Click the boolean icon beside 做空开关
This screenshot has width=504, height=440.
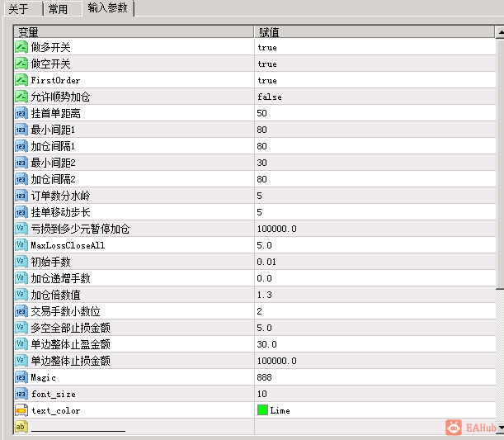click(x=21, y=64)
